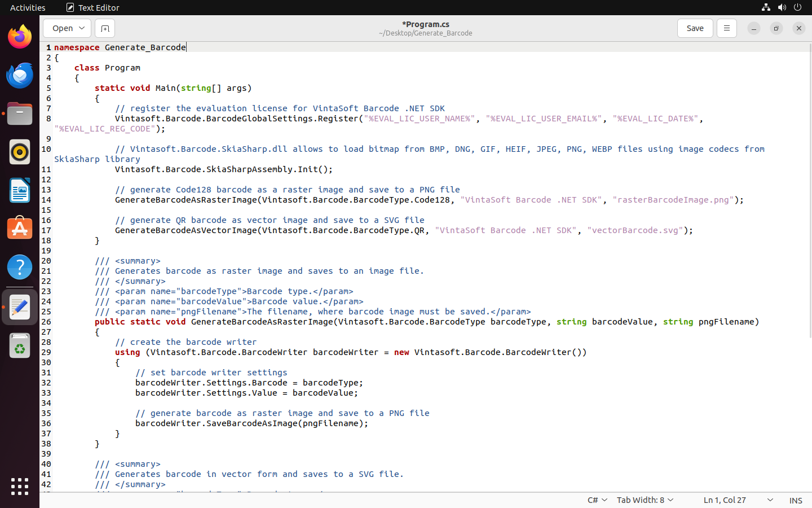Save the Program.cs file
Viewport: 812px width, 508px height.
click(695, 28)
